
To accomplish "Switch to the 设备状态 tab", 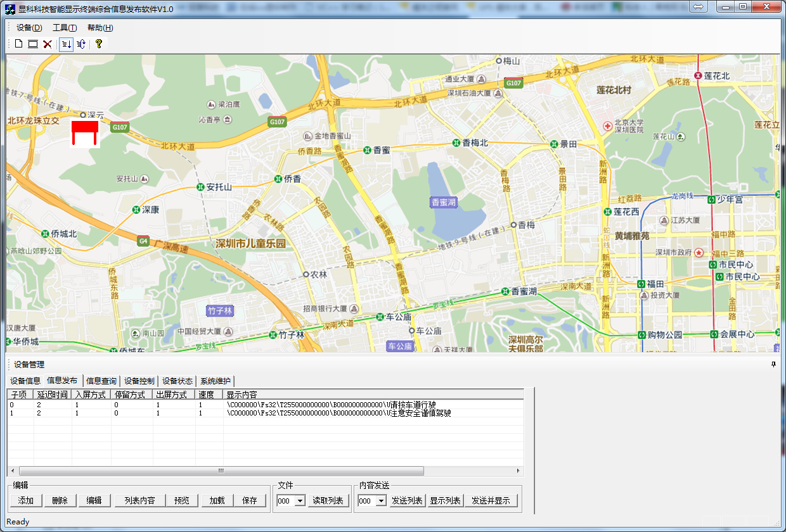I will [x=177, y=381].
